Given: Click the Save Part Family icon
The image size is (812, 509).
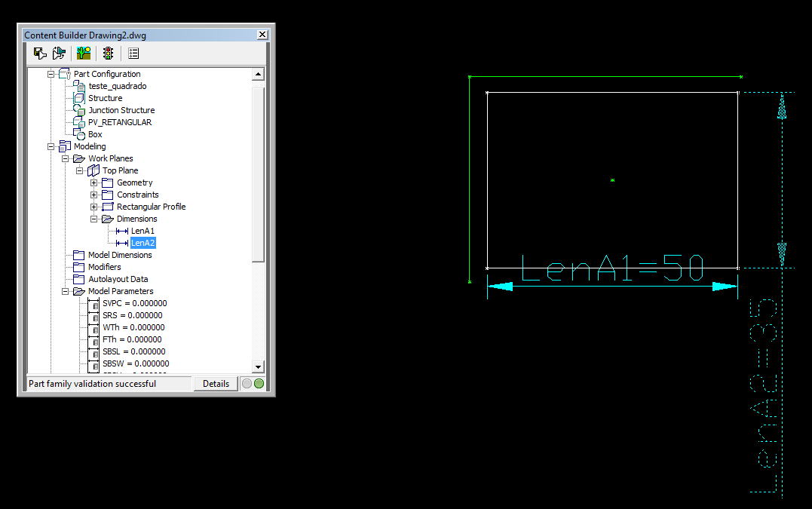Looking at the screenshot, I should (40, 54).
